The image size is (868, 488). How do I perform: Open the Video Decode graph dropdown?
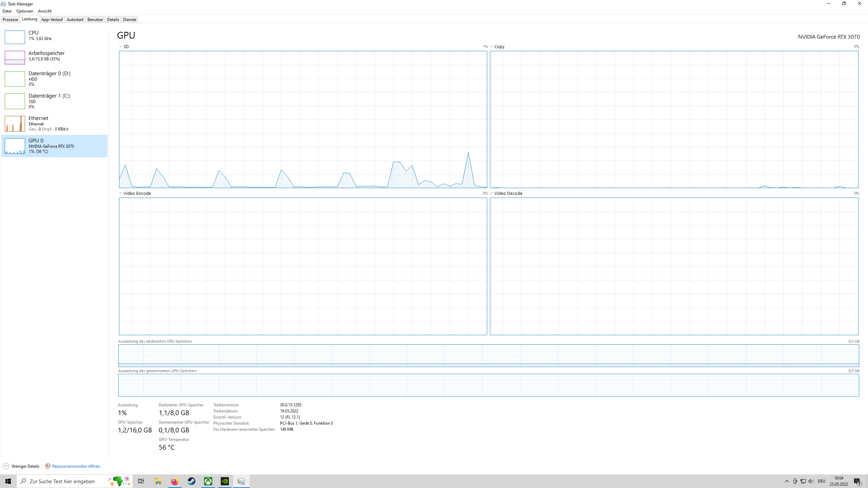tap(506, 194)
